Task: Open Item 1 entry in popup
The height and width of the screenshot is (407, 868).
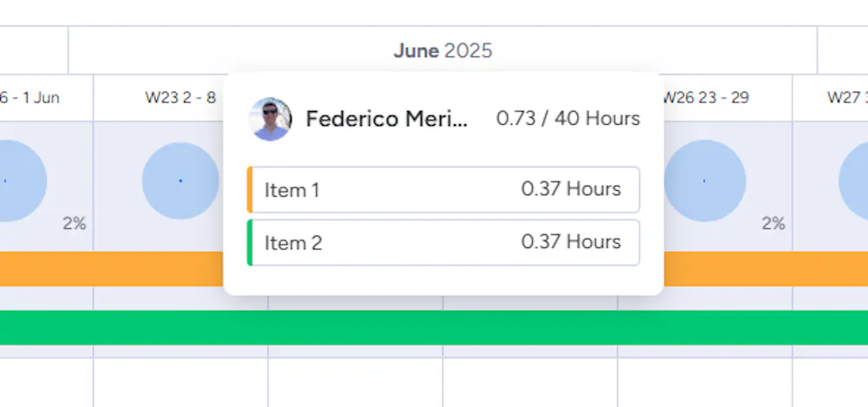Action: 444,189
